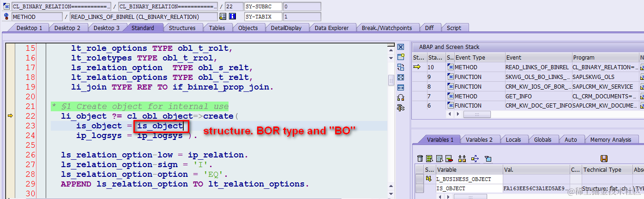Click the yellow binoculars icon in Variables toolbar
This screenshot has height=199, width=644.
coord(462,159)
